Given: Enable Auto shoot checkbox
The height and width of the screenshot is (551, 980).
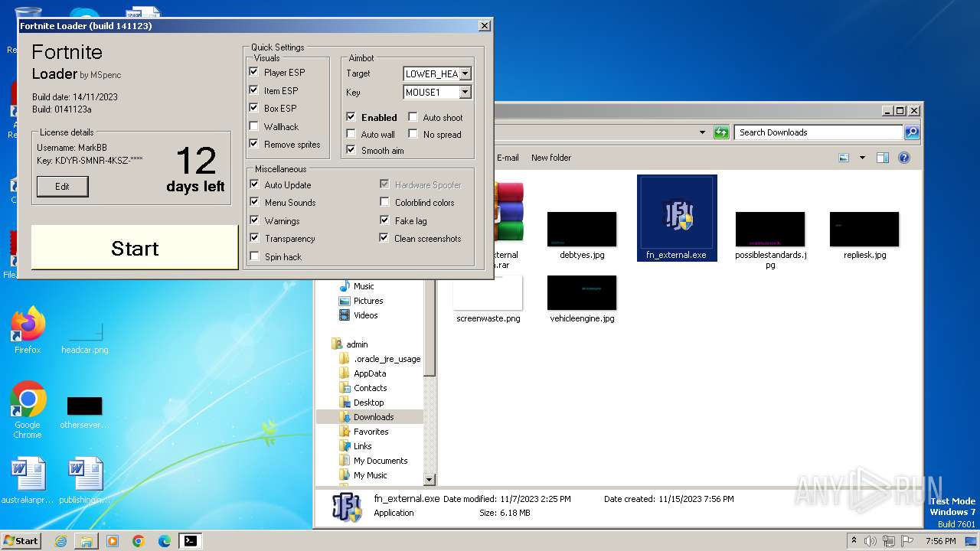Looking at the screenshot, I should 413,117.
